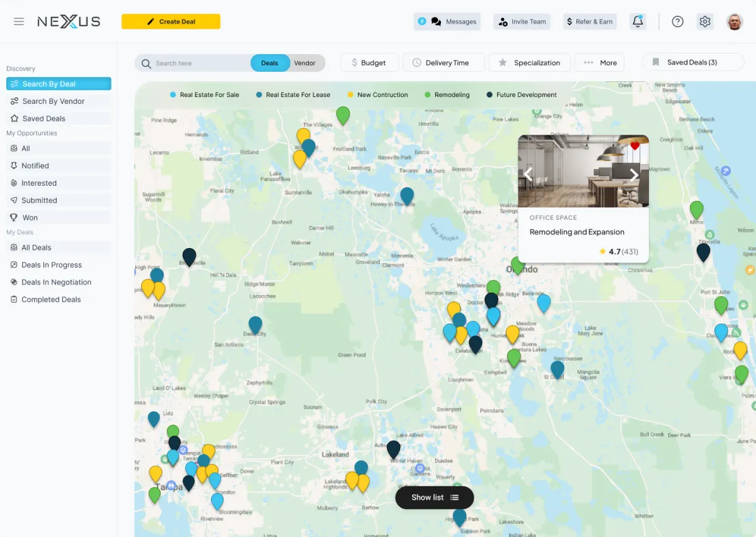This screenshot has height=537, width=756.
Task: Open Completed Deals
Action: 59,300
